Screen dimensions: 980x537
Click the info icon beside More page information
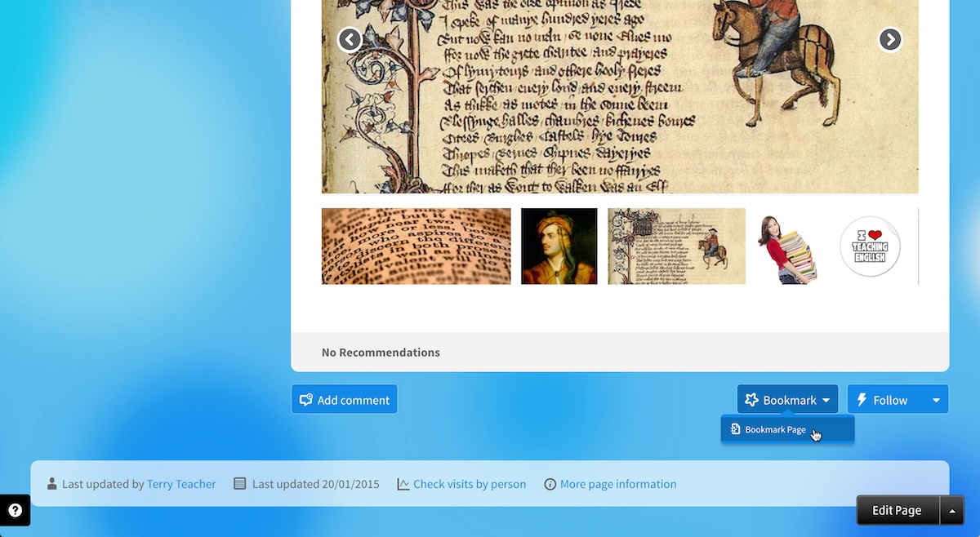click(550, 483)
